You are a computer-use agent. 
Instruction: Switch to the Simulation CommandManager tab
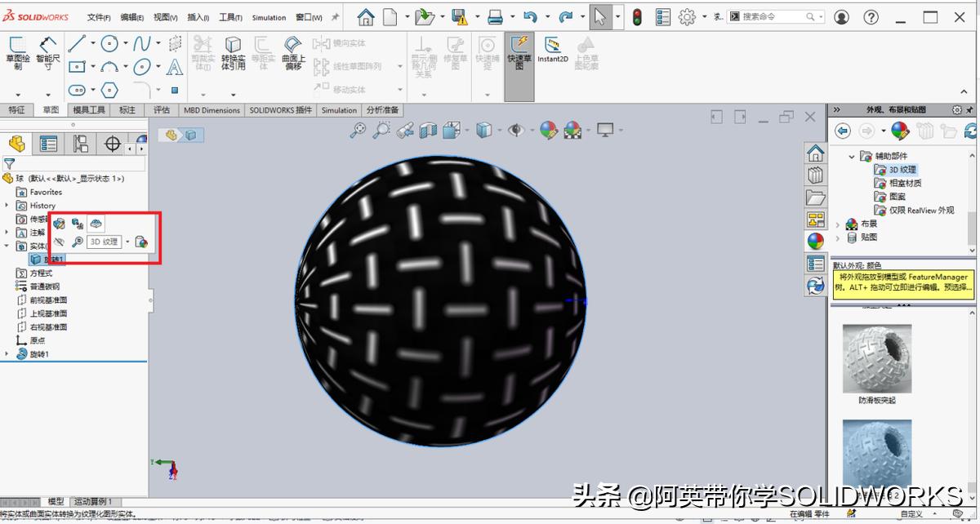339,110
